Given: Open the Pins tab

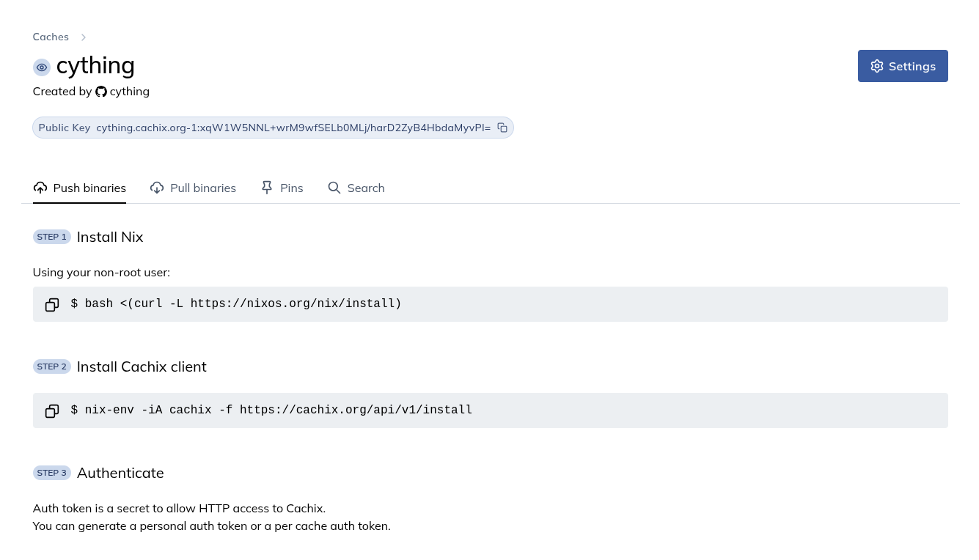Looking at the screenshot, I should tap(291, 188).
